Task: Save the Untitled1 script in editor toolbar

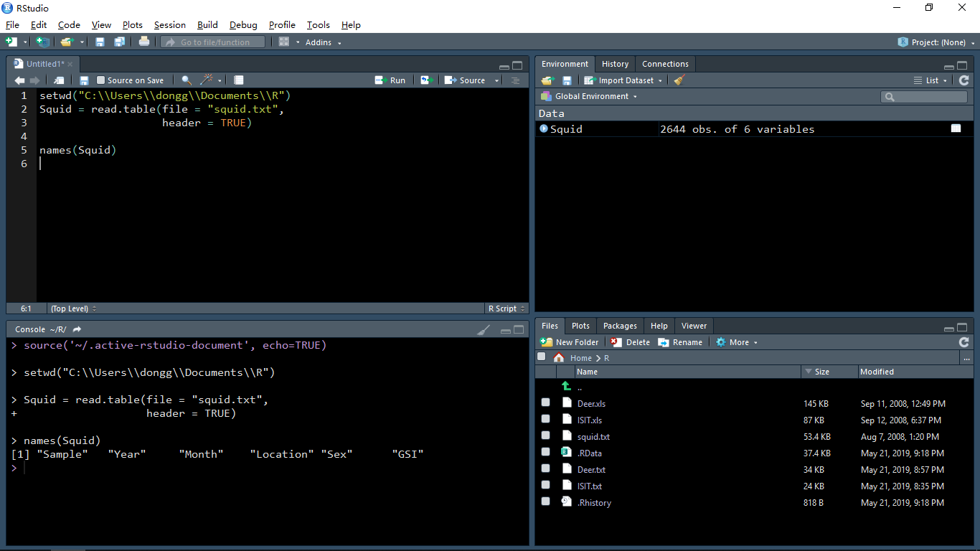Action: (x=84, y=80)
